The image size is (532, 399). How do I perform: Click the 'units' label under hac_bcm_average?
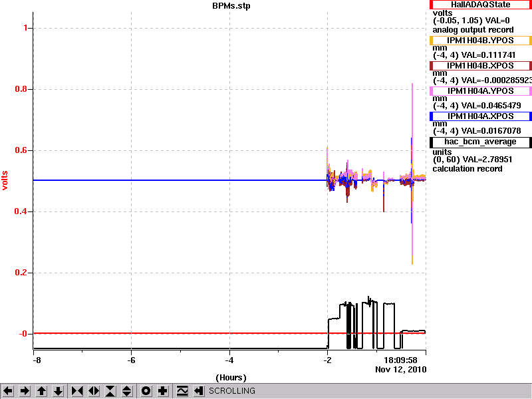(x=442, y=152)
